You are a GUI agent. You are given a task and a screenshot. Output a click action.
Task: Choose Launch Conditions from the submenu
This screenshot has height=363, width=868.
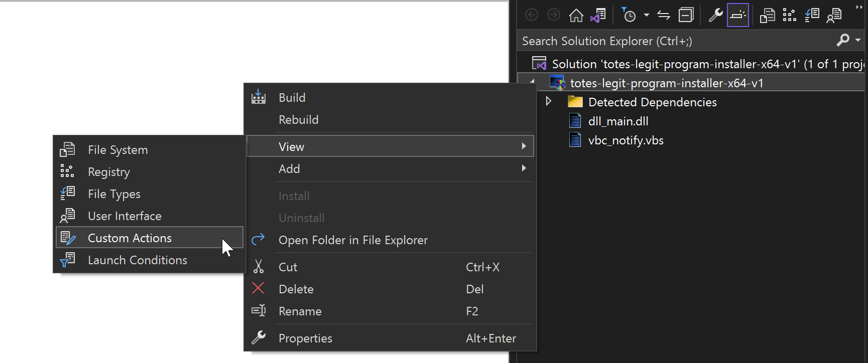pos(137,260)
